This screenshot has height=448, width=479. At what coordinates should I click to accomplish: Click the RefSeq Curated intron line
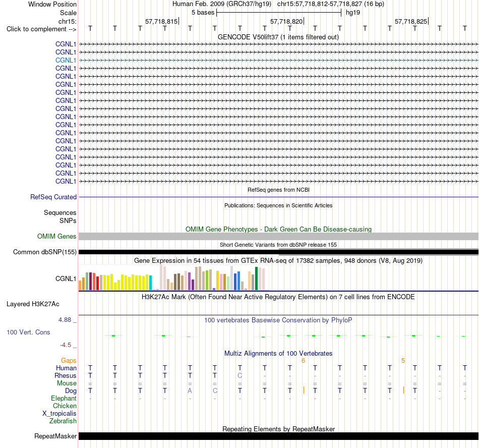tap(278, 197)
